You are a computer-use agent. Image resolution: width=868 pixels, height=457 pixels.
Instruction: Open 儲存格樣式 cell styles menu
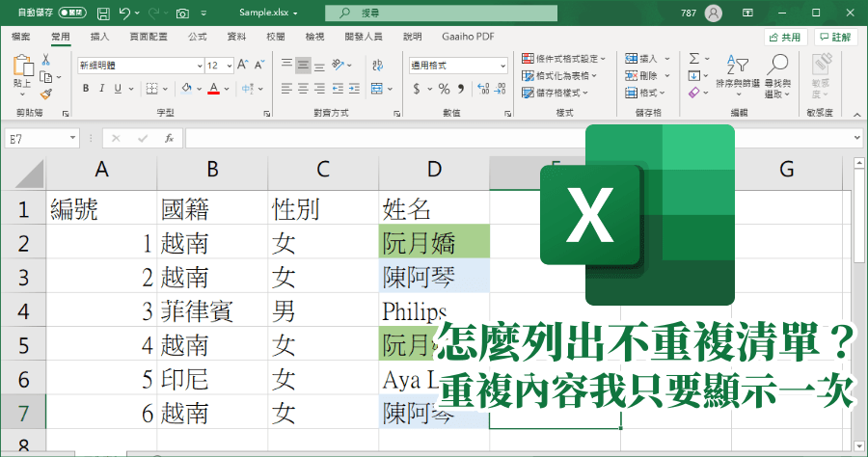point(555,93)
